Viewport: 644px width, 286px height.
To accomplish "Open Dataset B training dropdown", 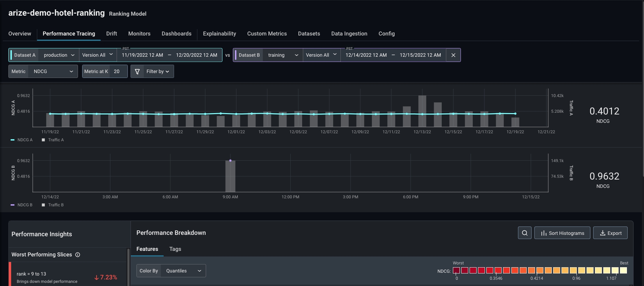I will (x=283, y=55).
